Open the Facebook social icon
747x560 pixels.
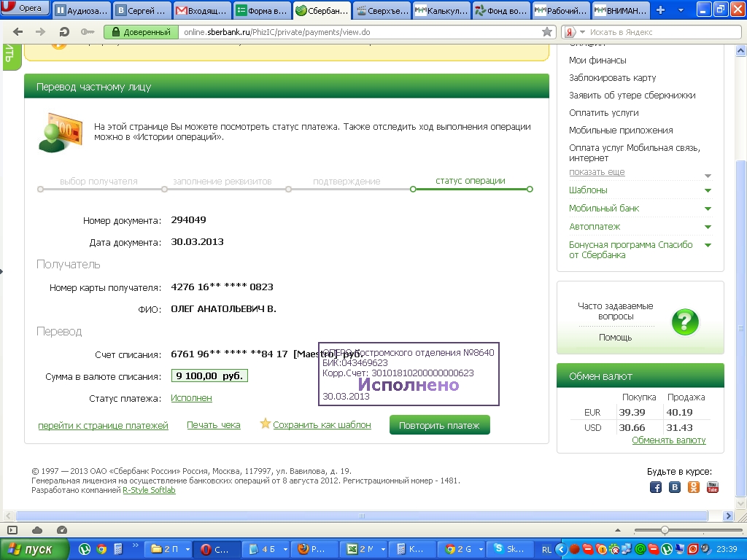[x=656, y=487]
